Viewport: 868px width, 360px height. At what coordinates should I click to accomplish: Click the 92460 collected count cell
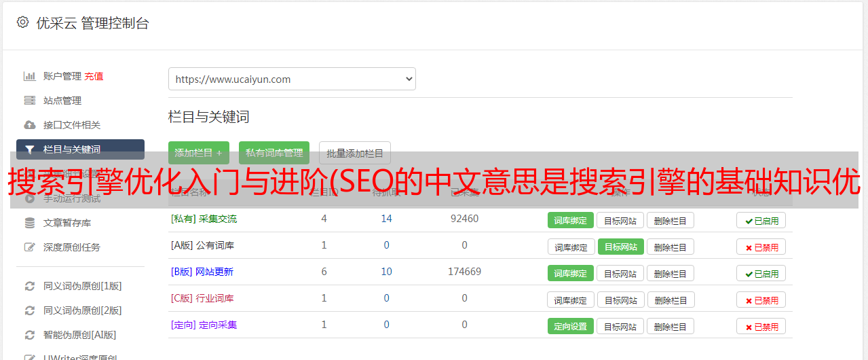(464, 219)
